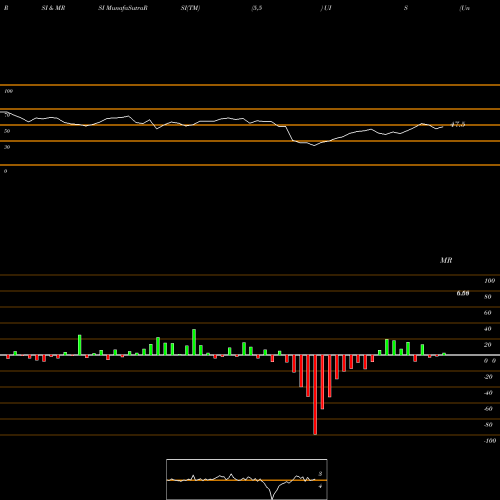Click the '20' label on MR axis
The image size is (500, 500).
[x=488, y=345]
